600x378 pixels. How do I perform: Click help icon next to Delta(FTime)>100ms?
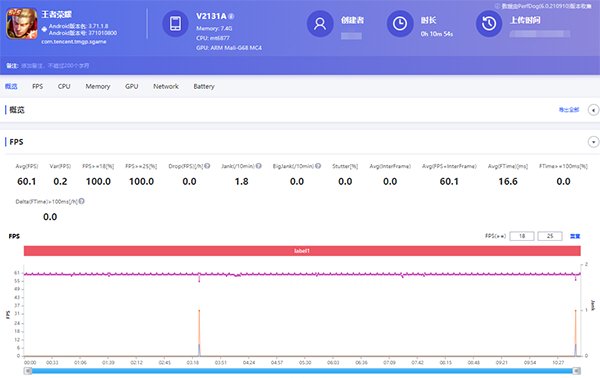[x=82, y=201]
